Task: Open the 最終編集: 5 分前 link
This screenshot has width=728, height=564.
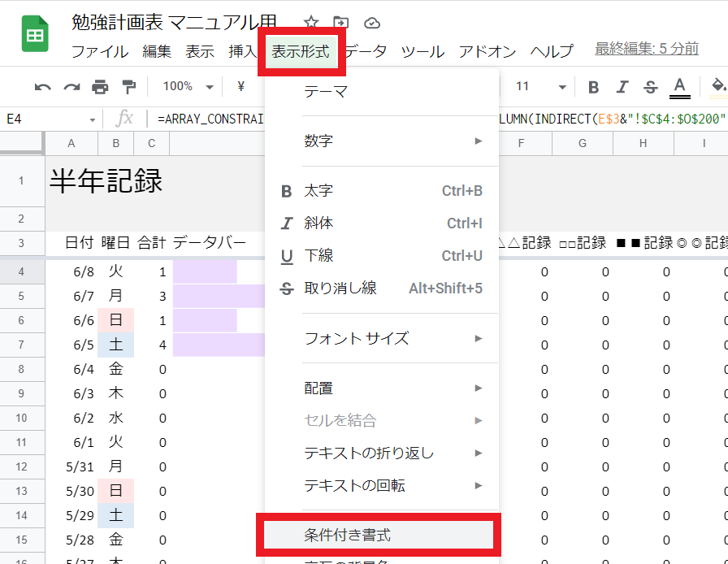Action: 646,49
